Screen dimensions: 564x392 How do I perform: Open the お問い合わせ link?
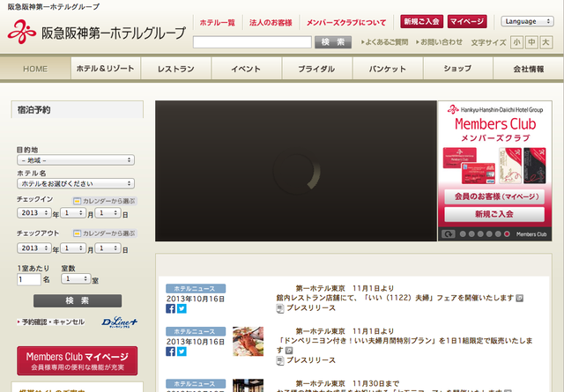439,42
